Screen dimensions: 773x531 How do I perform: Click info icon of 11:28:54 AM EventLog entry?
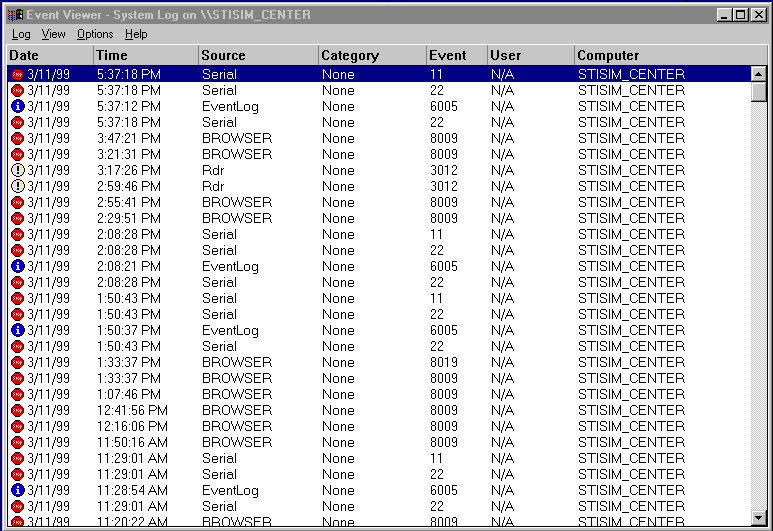[17, 490]
